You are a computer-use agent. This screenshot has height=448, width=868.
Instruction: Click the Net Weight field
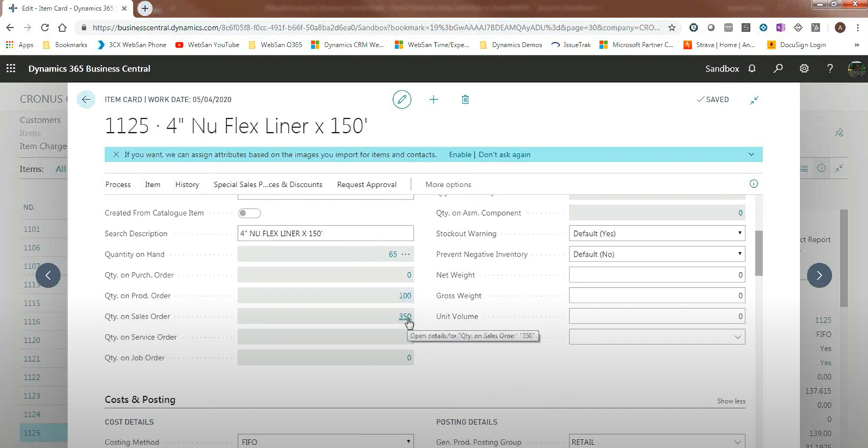point(657,275)
